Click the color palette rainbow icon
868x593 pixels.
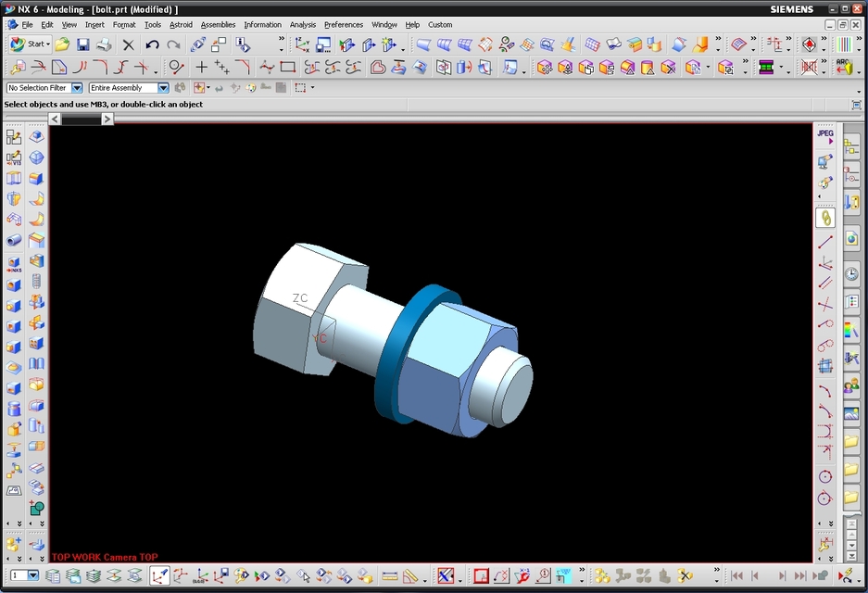tap(851, 330)
